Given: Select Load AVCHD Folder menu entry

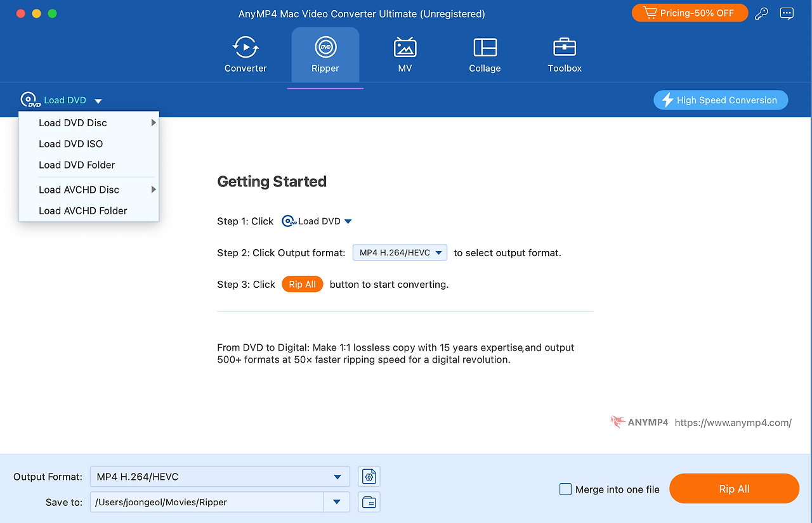Looking at the screenshot, I should point(89,210).
